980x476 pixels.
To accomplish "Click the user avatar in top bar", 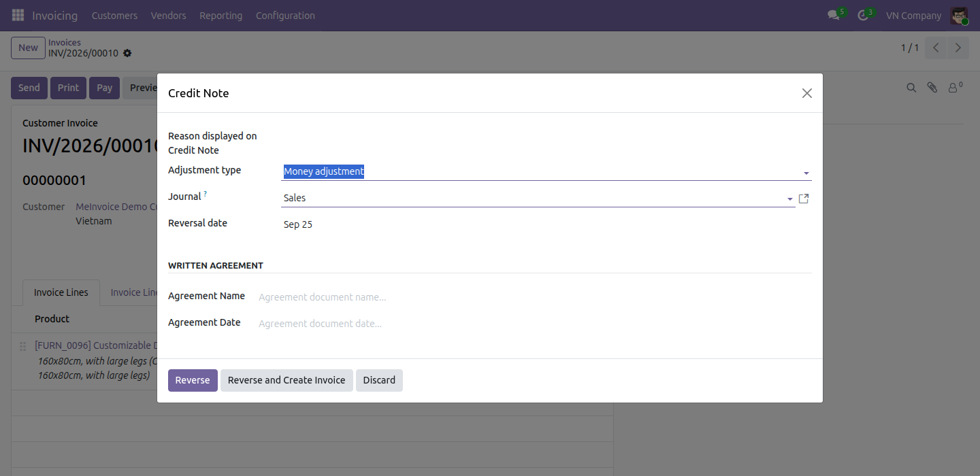I will click(x=960, y=15).
